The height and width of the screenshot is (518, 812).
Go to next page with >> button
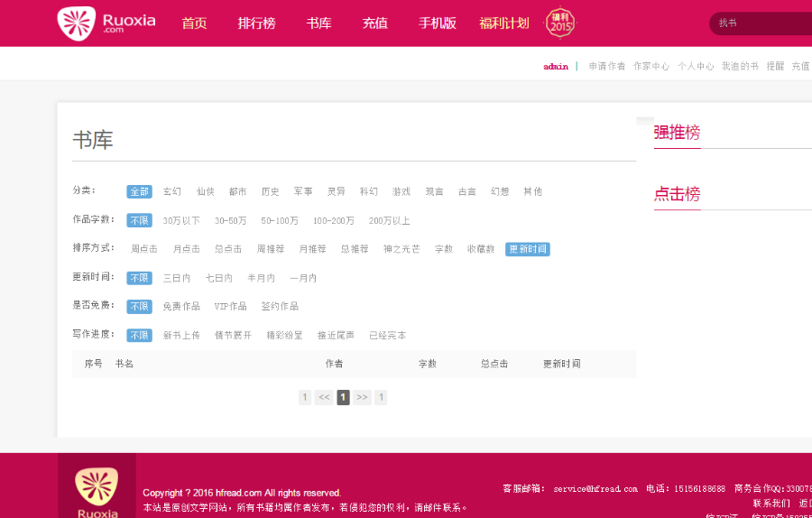click(362, 397)
